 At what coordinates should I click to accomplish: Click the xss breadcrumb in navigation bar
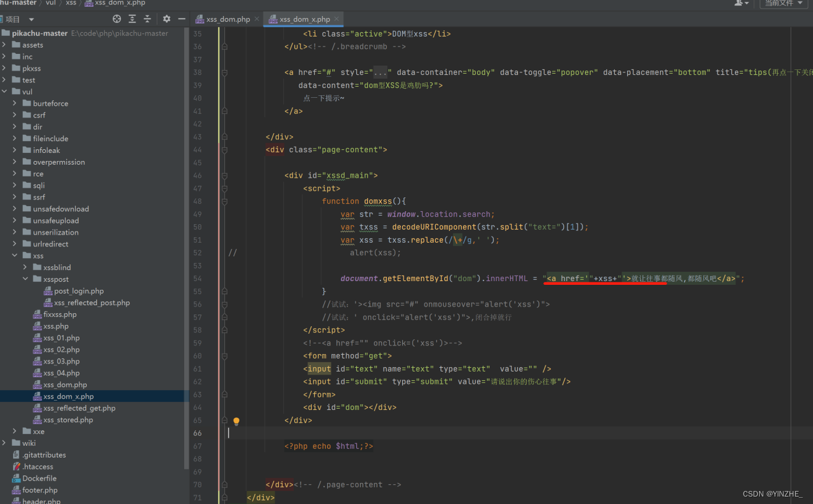71,3
